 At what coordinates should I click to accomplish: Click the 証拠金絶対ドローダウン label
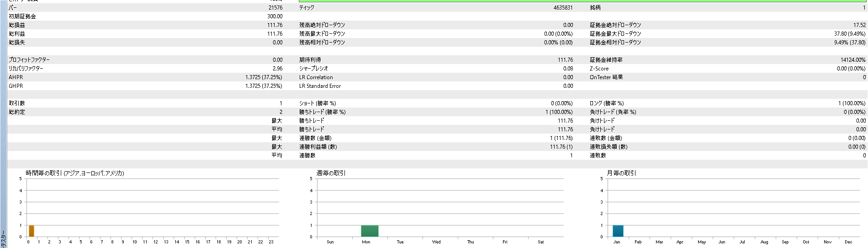click(615, 25)
